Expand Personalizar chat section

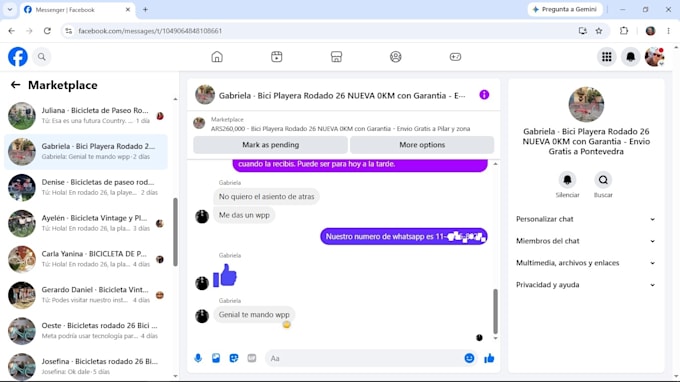point(585,219)
